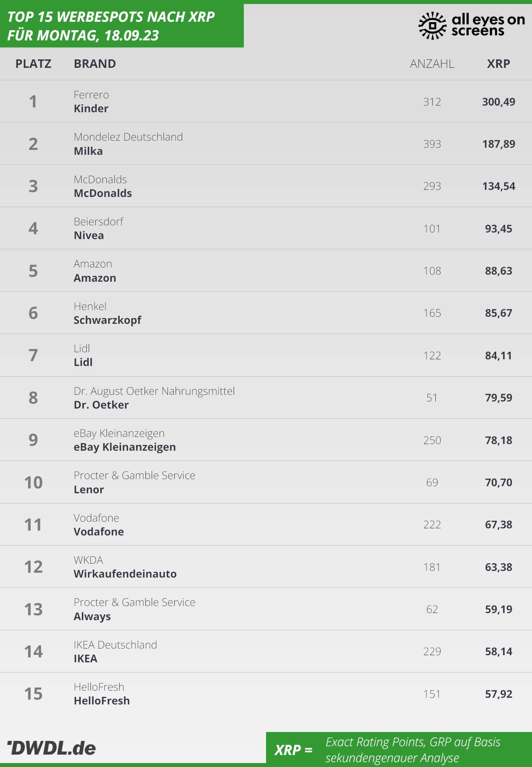The image size is (532, 767).
Task: Click eBay Kleinanzeigen brand name
Action: pyautogui.click(x=125, y=447)
